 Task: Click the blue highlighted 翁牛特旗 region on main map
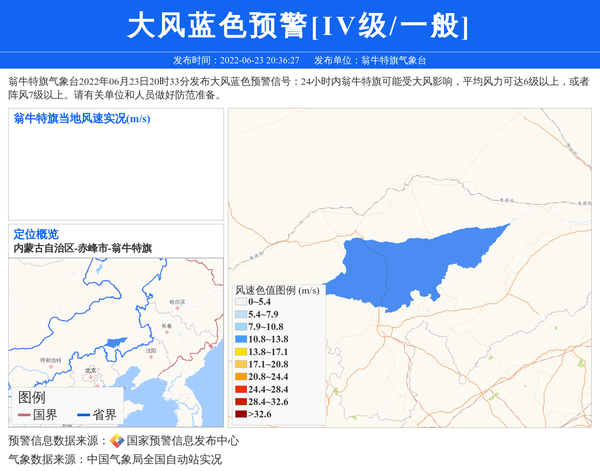tap(410, 265)
